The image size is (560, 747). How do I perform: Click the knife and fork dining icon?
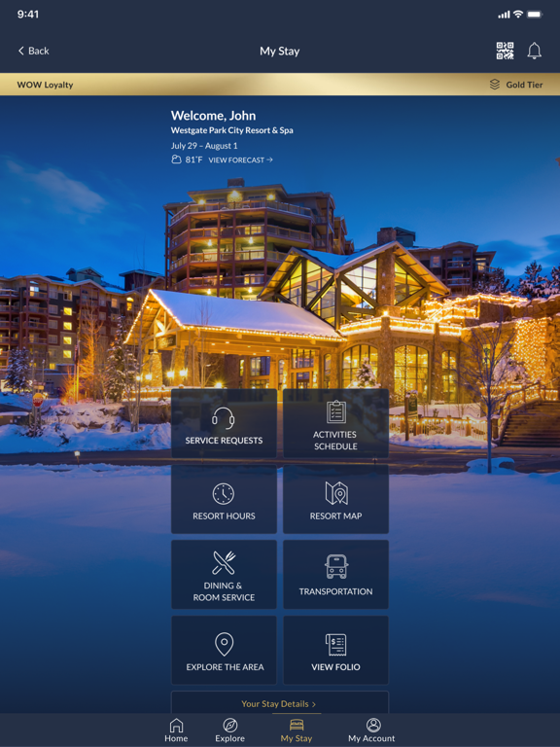224,562
